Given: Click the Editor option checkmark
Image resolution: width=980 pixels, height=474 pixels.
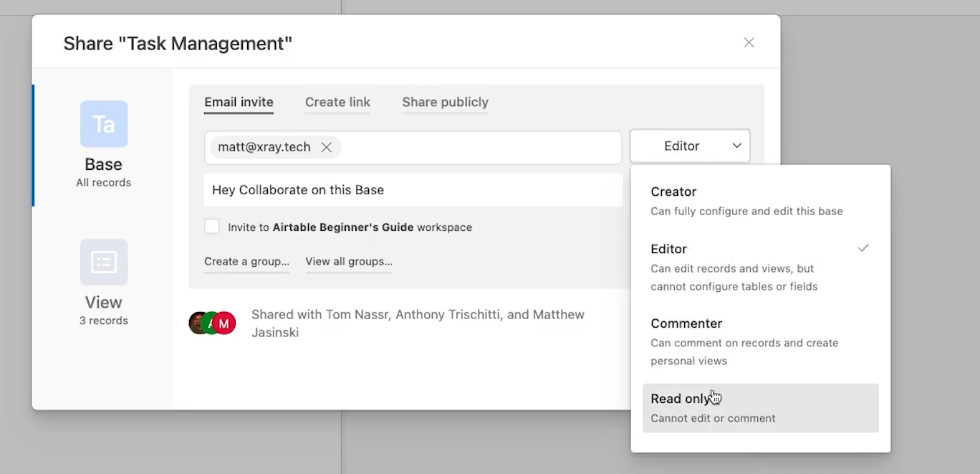Looking at the screenshot, I should (x=864, y=248).
